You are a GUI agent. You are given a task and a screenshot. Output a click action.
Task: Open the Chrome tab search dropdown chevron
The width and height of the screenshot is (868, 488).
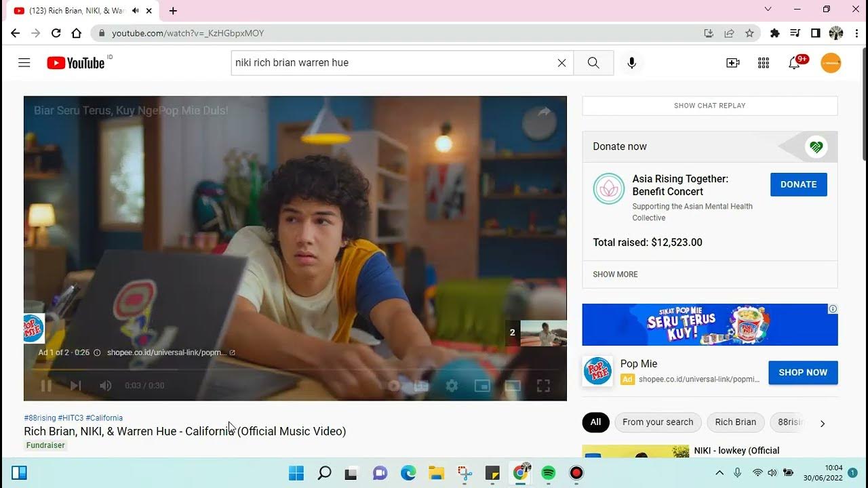(x=768, y=9)
